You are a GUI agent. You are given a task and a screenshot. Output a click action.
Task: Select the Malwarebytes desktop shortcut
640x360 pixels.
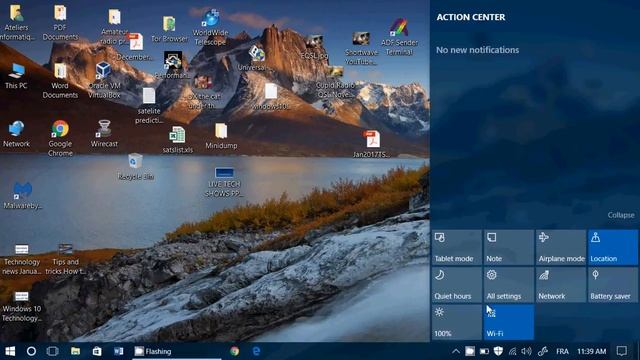22,196
